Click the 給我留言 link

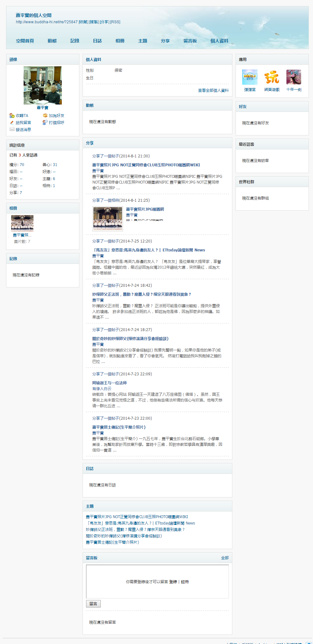[x=23, y=123]
